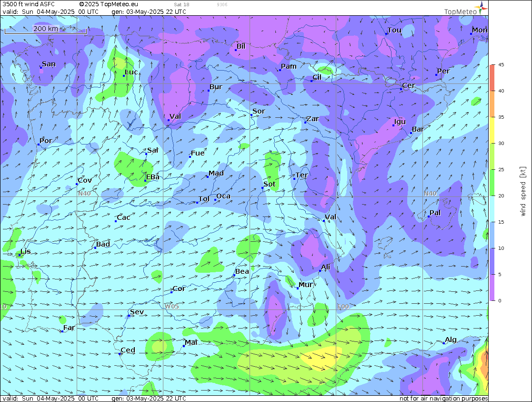
Task: Click the 'Tou' city label
Action: [394, 30]
